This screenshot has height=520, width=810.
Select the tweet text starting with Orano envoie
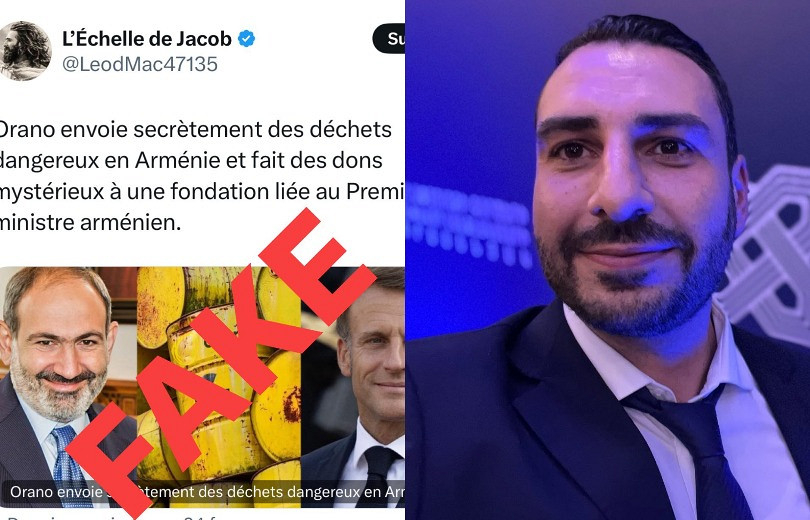pyautogui.click(x=201, y=176)
